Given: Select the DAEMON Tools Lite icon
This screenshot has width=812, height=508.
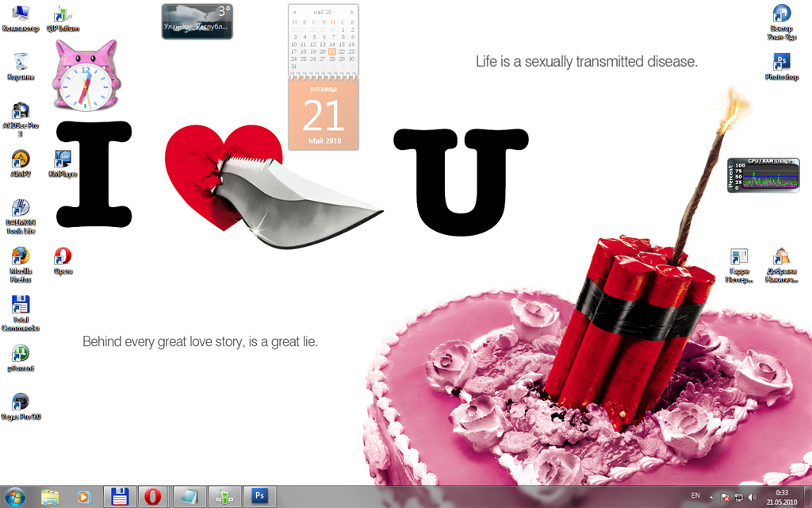Looking at the screenshot, I should click(21, 209).
